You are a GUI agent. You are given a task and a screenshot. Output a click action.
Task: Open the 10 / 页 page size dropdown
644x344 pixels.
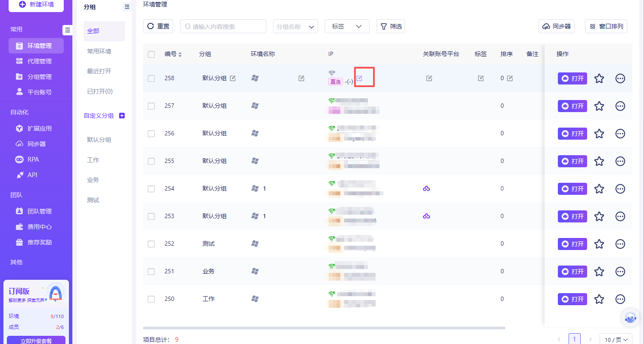coord(616,340)
